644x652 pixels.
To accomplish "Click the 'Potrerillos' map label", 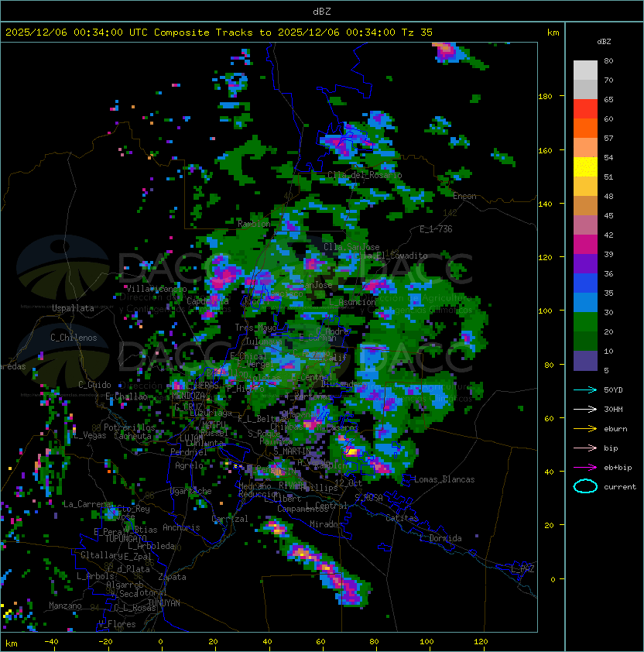I will pos(129,427).
